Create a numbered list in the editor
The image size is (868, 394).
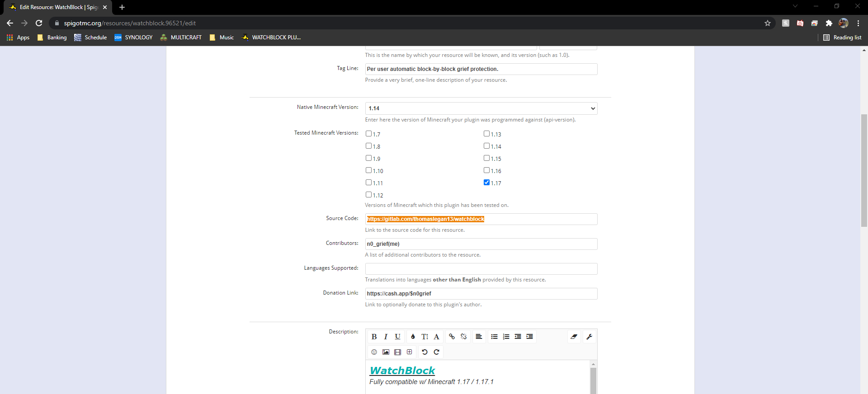506,337
